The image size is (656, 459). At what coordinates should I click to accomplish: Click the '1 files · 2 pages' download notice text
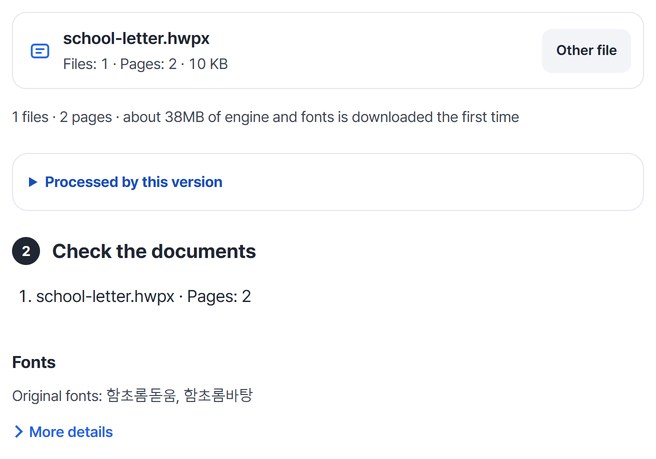click(x=265, y=117)
